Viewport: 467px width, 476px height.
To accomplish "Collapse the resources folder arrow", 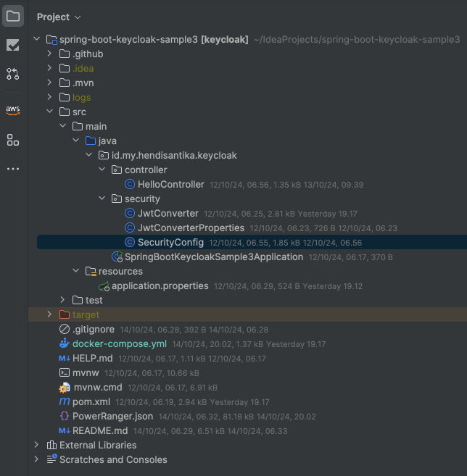I will pos(75,271).
